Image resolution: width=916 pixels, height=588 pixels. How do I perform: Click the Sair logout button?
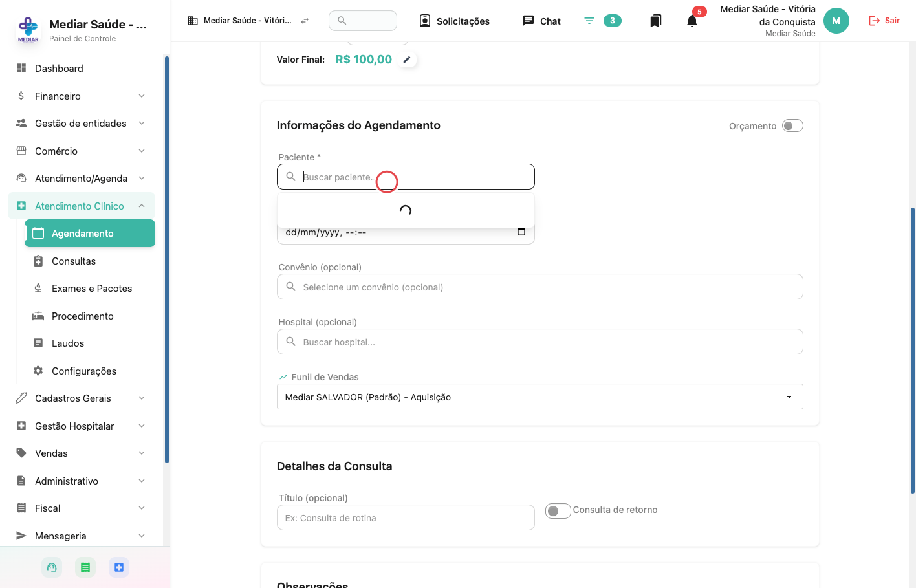coord(884,21)
